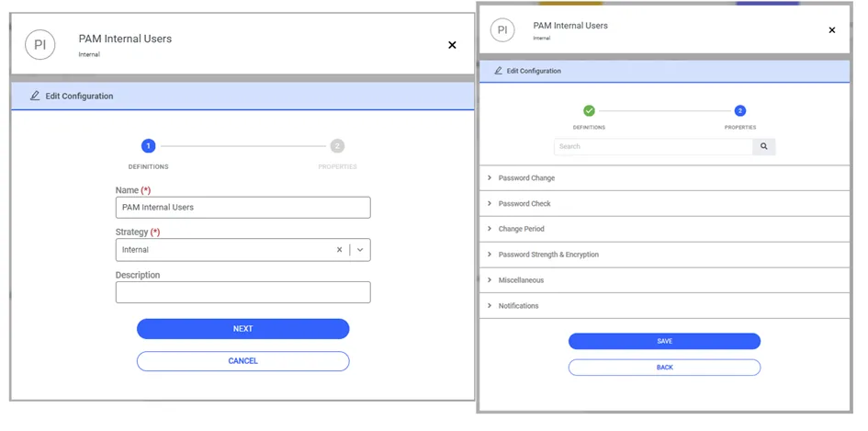The image size is (868, 431).
Task: Click the PROPERTIES label in right dialog
Action: (x=740, y=128)
